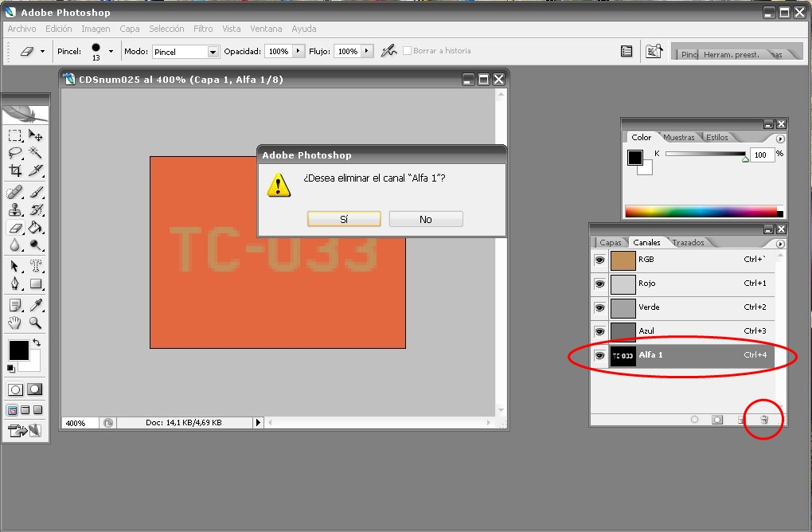The image size is (812, 532).
Task: Switch to Standard screen mode
Action: click(x=12, y=410)
